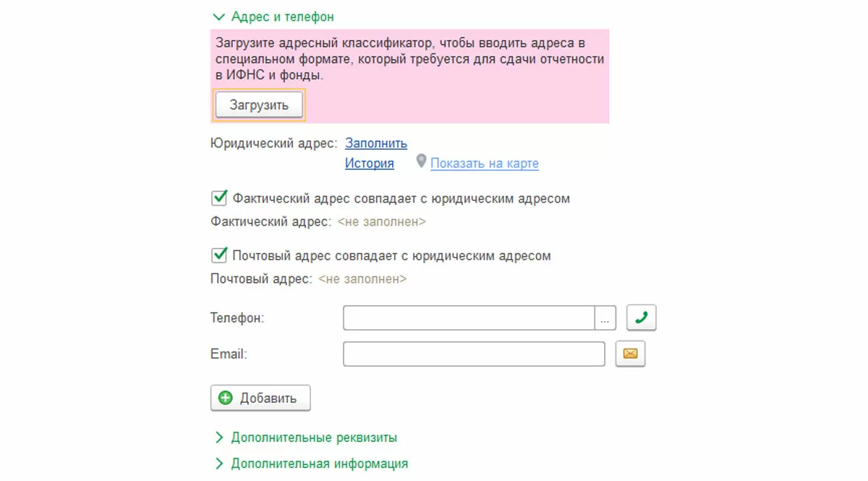Click the green phone call icon
Image resolution: width=868 pixels, height=481 pixels.
point(641,318)
